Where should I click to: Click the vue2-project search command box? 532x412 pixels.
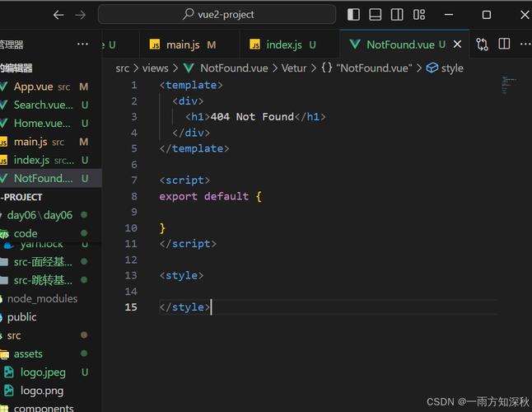click(217, 15)
